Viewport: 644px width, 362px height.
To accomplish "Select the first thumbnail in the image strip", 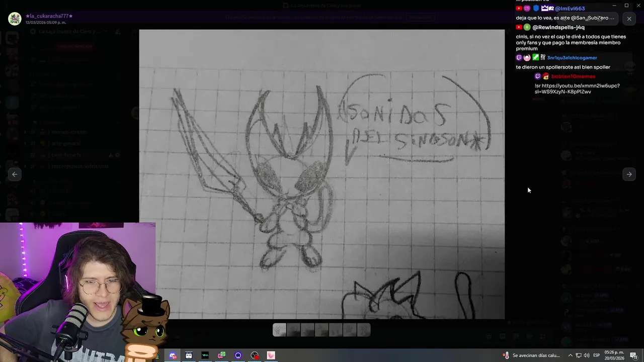I will click(x=279, y=330).
